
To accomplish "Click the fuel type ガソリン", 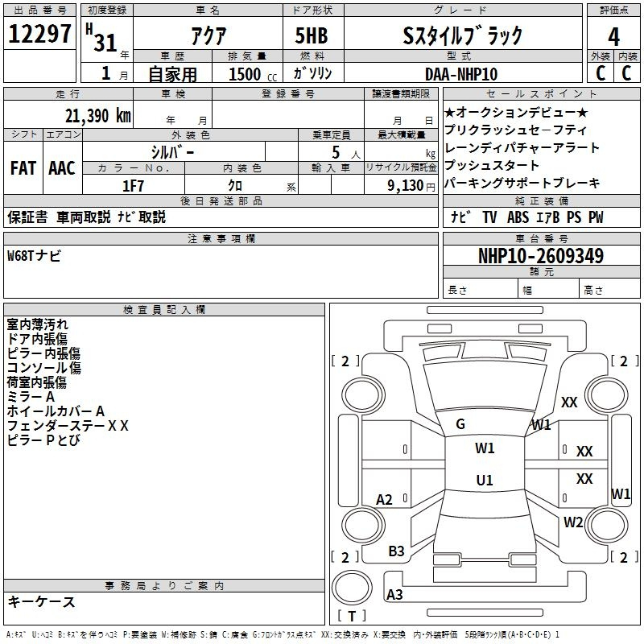I will 312,73.
